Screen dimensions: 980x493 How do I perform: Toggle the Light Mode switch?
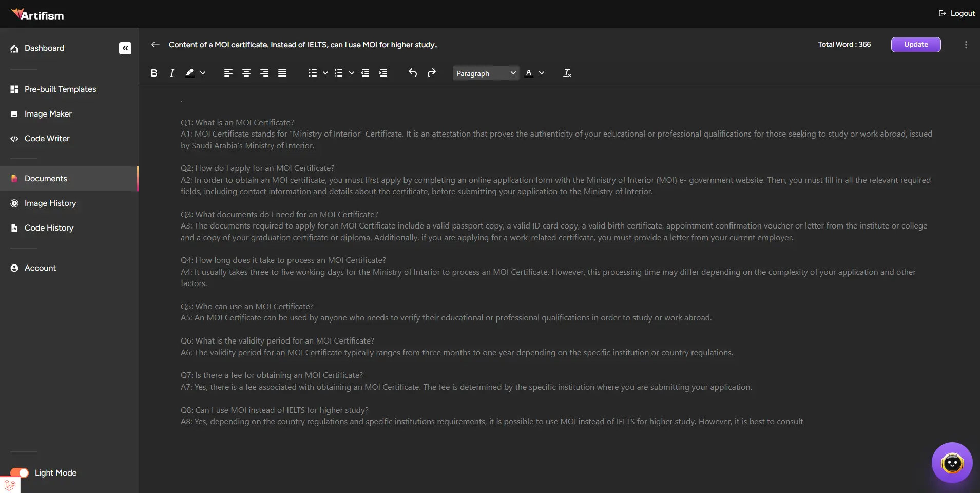[x=20, y=473]
